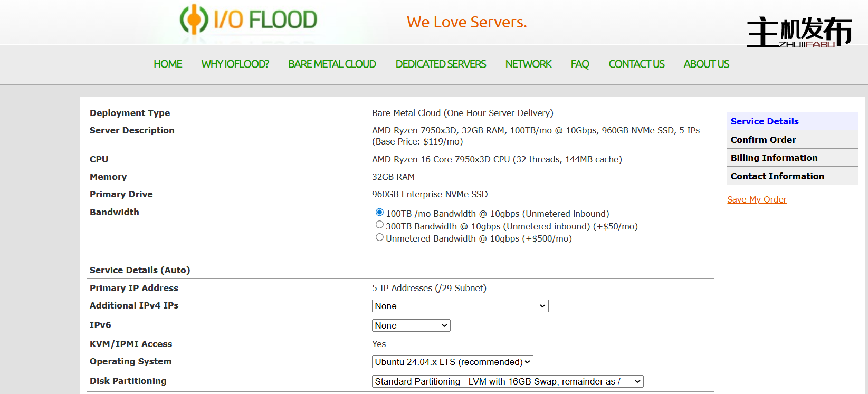This screenshot has width=868, height=394.
Task: Open Operating System selection dropdown
Action: click(452, 362)
